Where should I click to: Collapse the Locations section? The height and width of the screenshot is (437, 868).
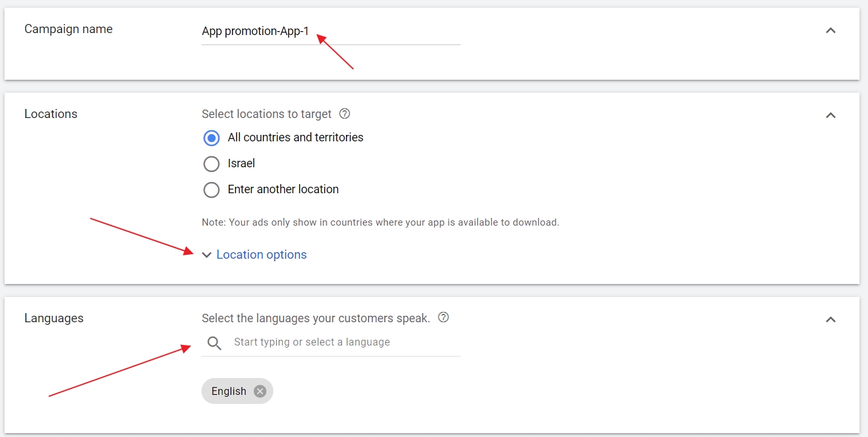[830, 115]
